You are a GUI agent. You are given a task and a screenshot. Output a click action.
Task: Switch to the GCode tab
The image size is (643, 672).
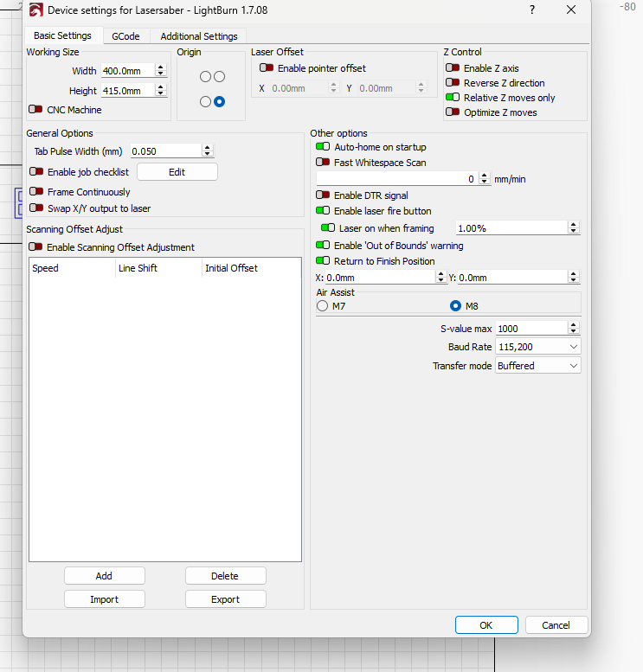125,36
